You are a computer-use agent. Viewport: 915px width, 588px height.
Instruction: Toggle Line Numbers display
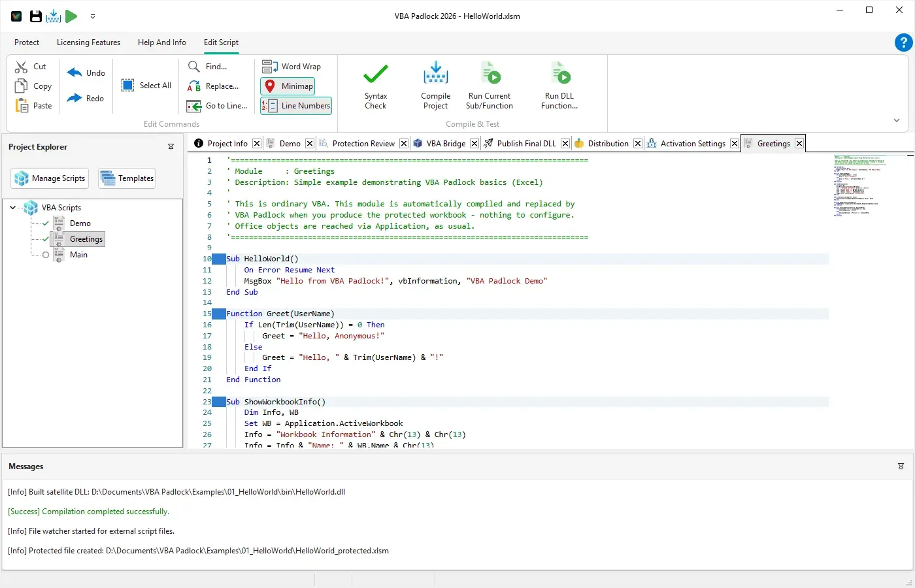296,106
